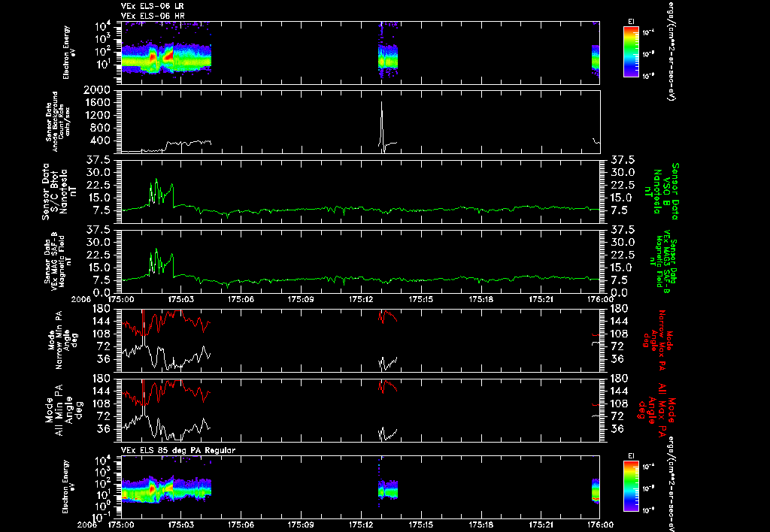The height and width of the screenshot is (532, 770).
Task: Select the 'VEx ELS-06 HR' title text
Action: click(153, 16)
